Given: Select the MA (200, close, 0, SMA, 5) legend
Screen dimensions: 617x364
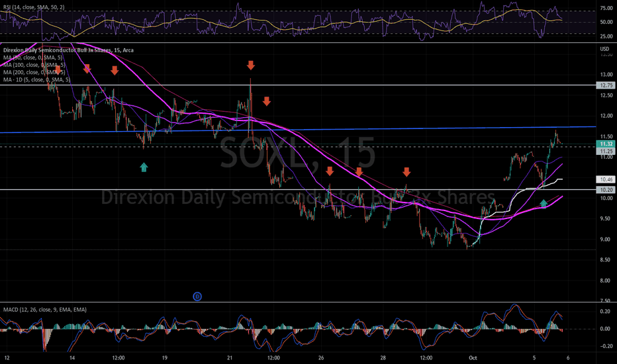Looking at the screenshot, I should pyautogui.click(x=34, y=72).
